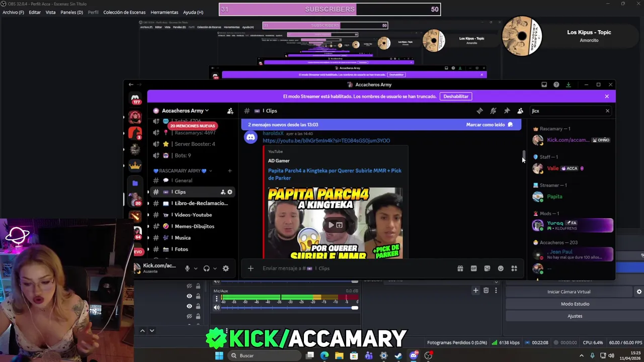Open Paneles menu in OBS
This screenshot has height=362, width=644.
coord(71,12)
